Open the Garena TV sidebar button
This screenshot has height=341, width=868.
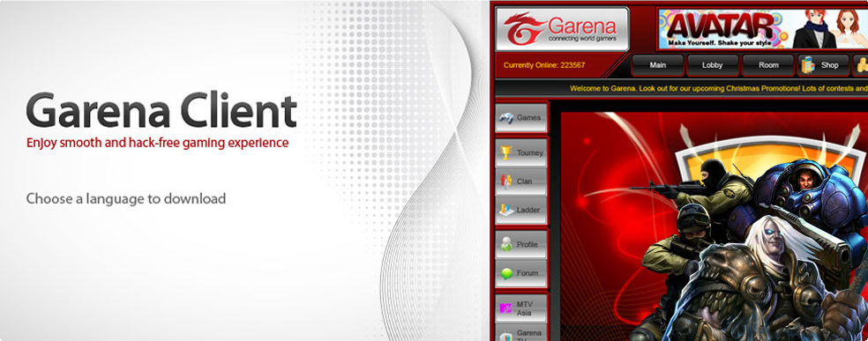[521, 333]
